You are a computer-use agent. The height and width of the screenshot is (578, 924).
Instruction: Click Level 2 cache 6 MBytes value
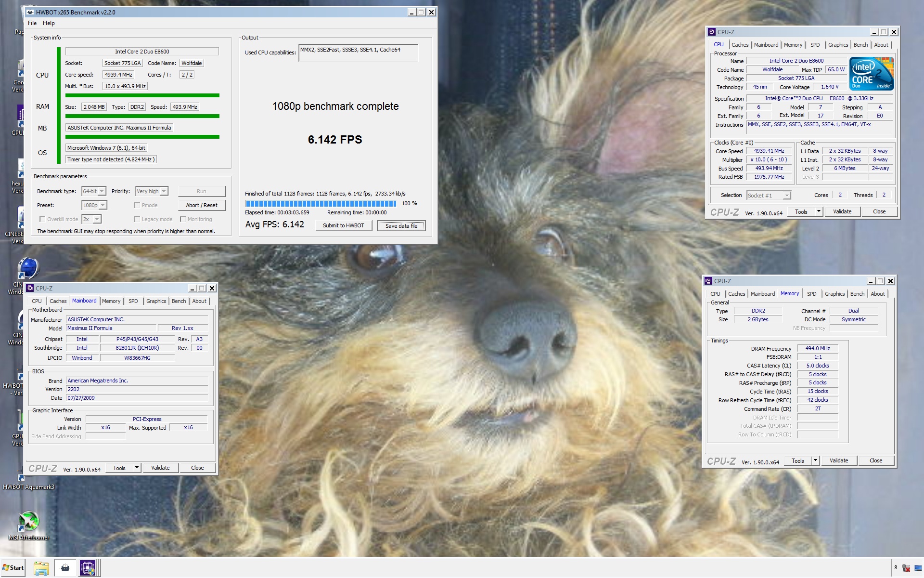845,168
